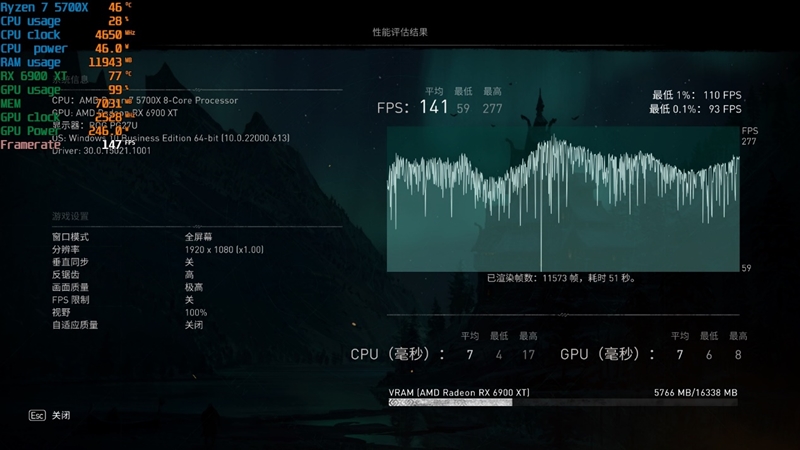This screenshot has width=800, height=450.
Task: Click the 关闭 adaptive quality value
Action: [x=194, y=325]
